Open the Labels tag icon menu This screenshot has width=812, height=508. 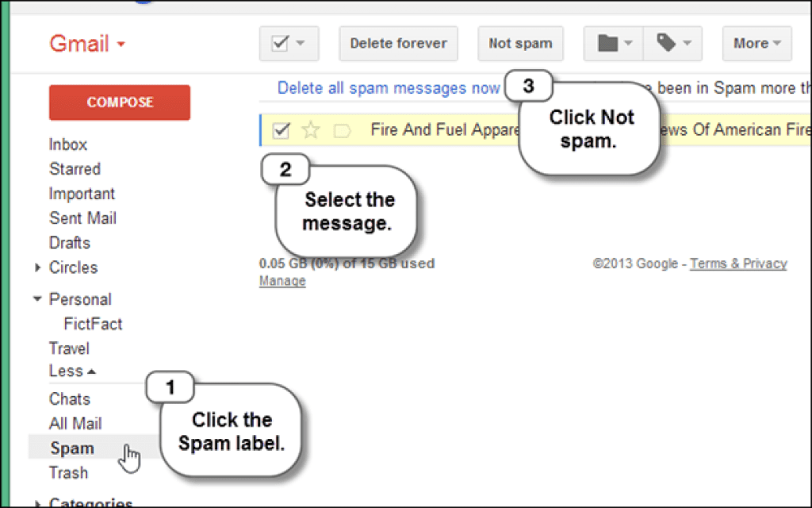click(672, 44)
